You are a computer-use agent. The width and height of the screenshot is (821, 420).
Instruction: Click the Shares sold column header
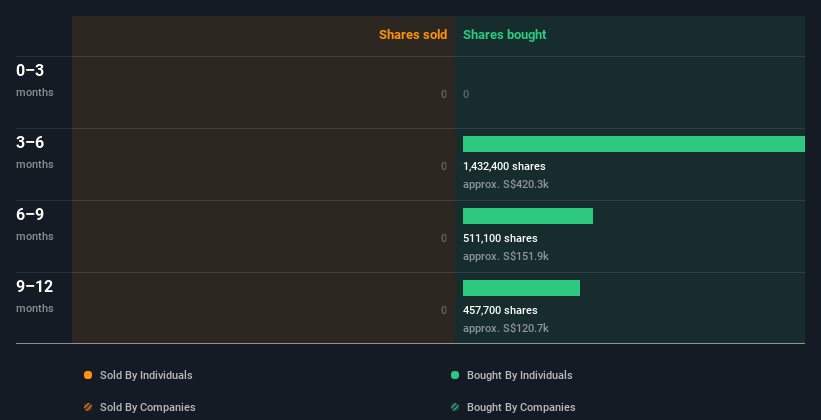tap(413, 35)
